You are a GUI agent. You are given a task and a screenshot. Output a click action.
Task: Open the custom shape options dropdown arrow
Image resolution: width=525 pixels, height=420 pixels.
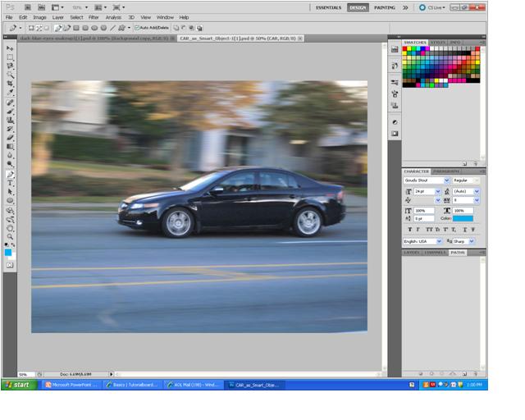(129, 28)
